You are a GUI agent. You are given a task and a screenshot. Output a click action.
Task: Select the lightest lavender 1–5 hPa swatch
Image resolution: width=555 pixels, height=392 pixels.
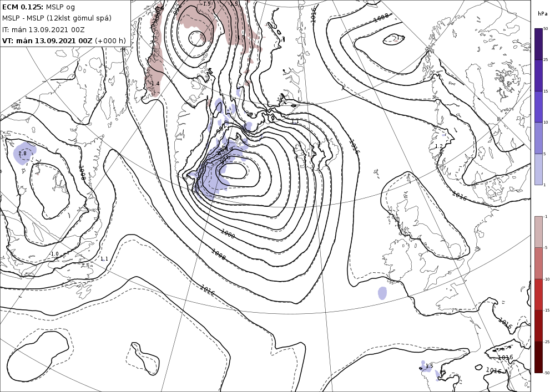[538, 169]
